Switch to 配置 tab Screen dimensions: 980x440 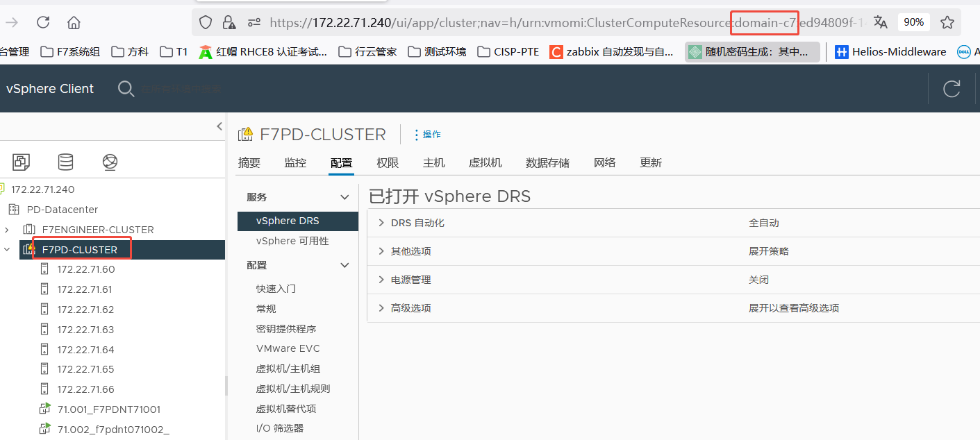point(341,163)
